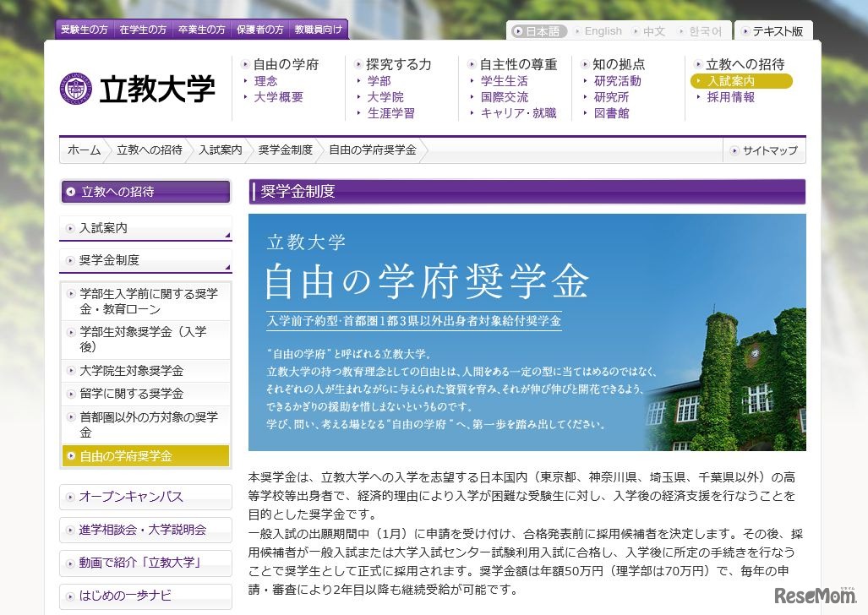Screen dimensions: 868x615
Task: Select the highlighted 入試案内 navigation link
Action: coord(734,81)
